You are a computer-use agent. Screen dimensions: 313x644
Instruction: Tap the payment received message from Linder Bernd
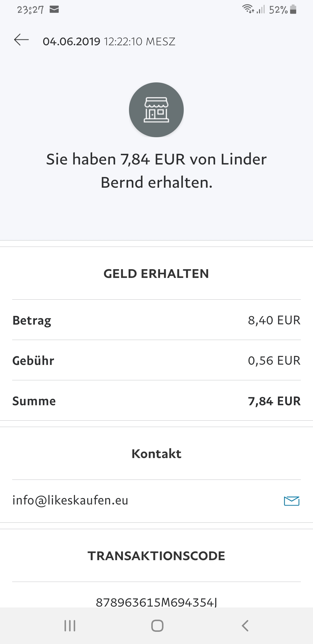coord(156,171)
